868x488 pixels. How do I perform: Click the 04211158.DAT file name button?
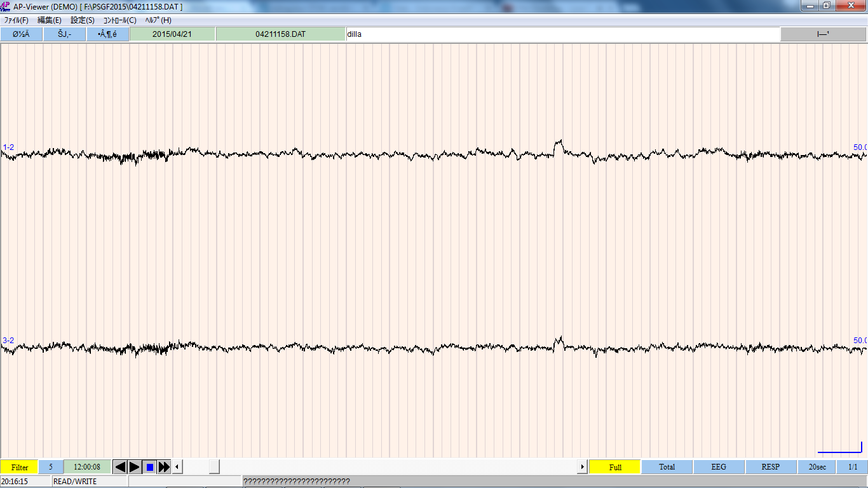[280, 34]
